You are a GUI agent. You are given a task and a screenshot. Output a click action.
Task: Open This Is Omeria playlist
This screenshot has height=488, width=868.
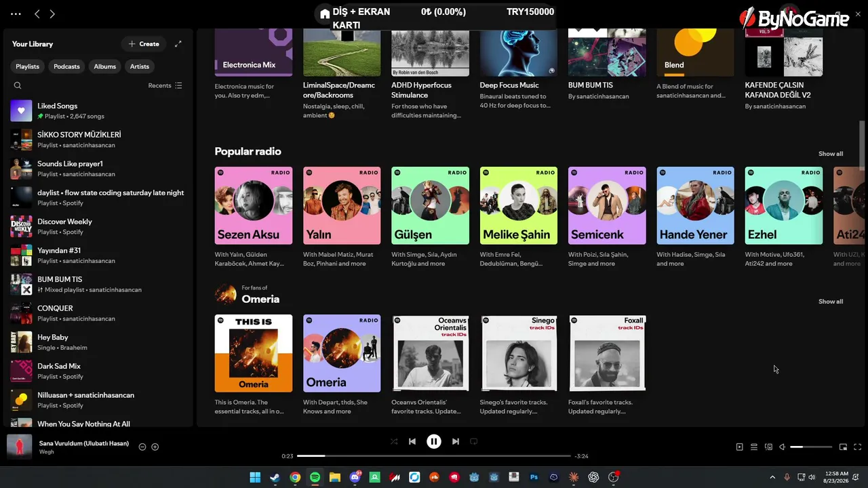(254, 365)
